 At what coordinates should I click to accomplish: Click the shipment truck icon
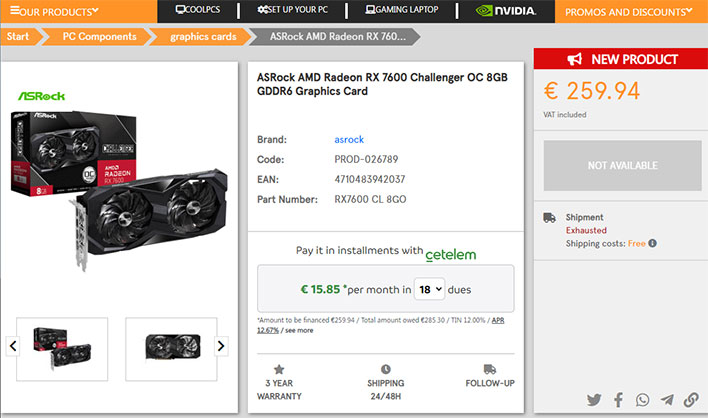(x=550, y=218)
